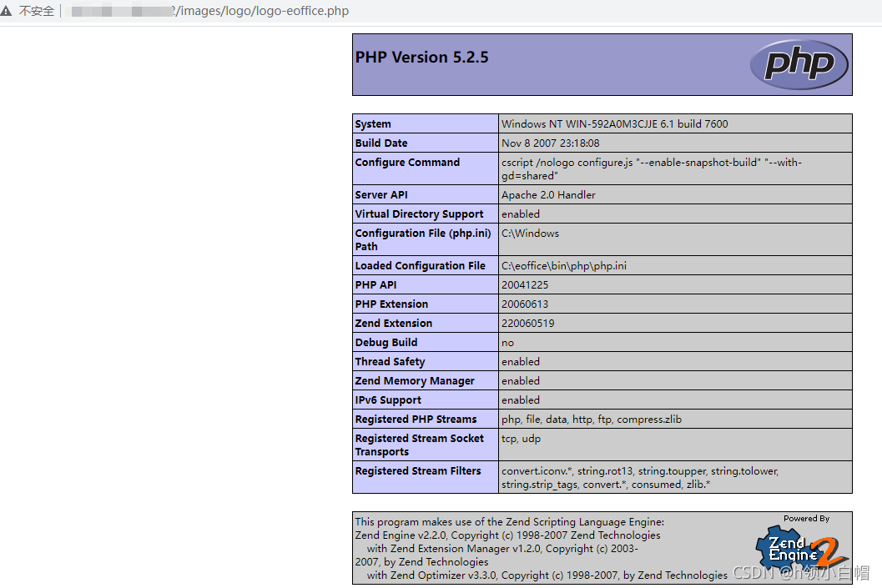
Task: Click the "Virtual Directory Support" label
Action: pyautogui.click(x=419, y=214)
